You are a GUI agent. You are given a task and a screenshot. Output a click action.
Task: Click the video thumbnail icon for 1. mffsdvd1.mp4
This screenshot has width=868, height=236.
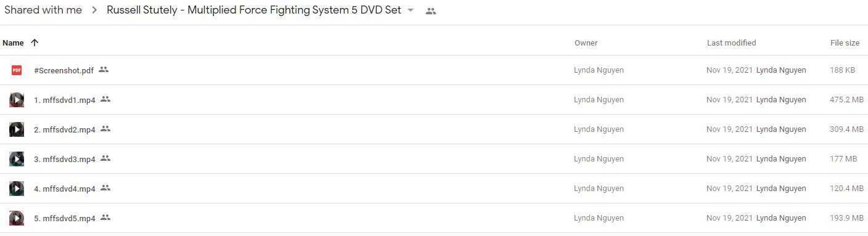pos(17,100)
